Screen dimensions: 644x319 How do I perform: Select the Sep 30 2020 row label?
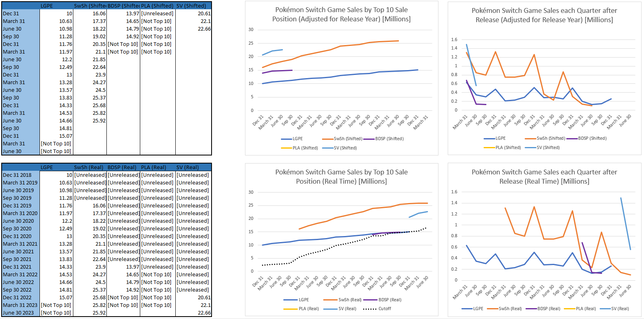(21, 228)
